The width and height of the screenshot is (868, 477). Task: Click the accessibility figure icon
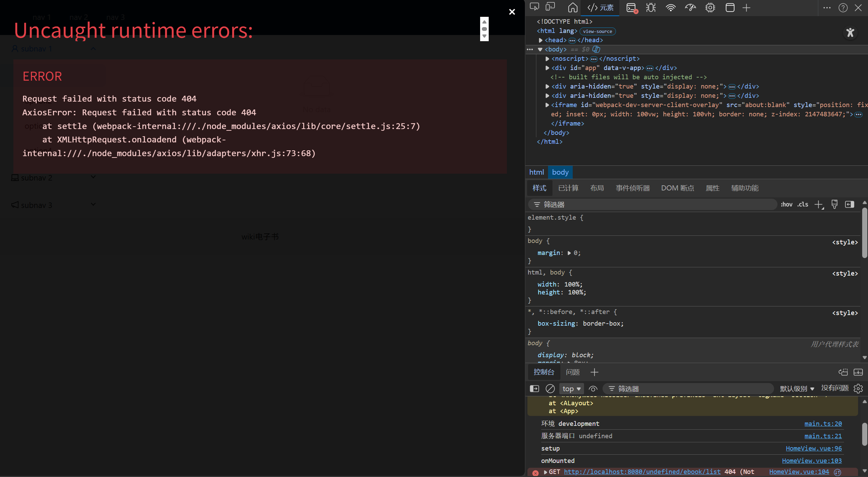[850, 33]
